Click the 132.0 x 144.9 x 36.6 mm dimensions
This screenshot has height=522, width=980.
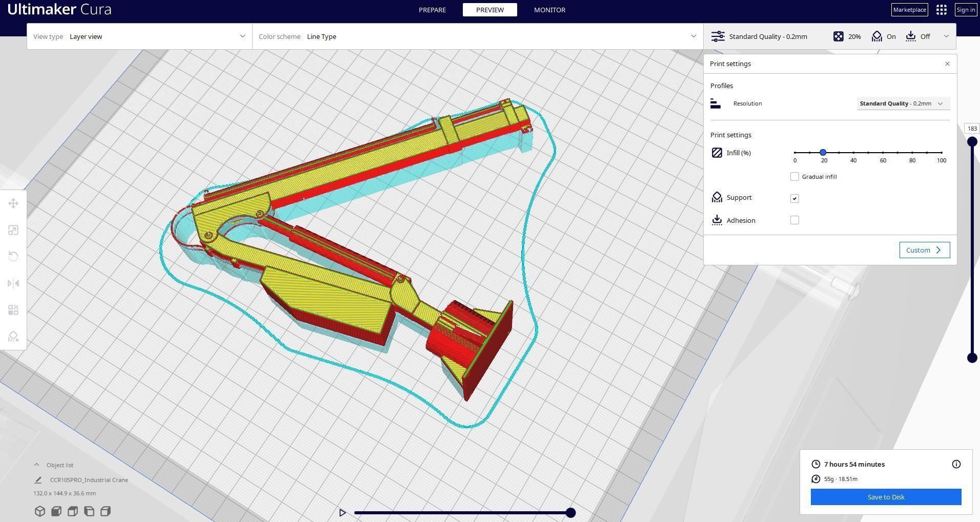pyautogui.click(x=65, y=493)
